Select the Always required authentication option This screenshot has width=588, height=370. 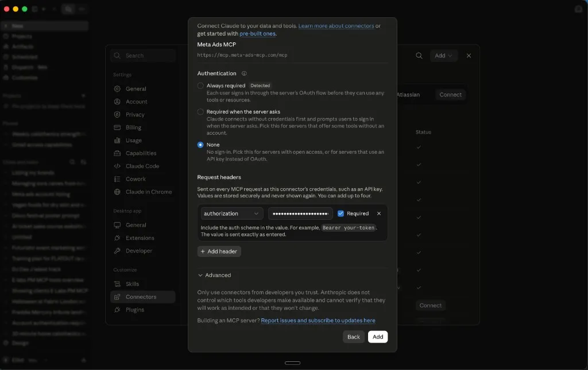click(x=200, y=85)
